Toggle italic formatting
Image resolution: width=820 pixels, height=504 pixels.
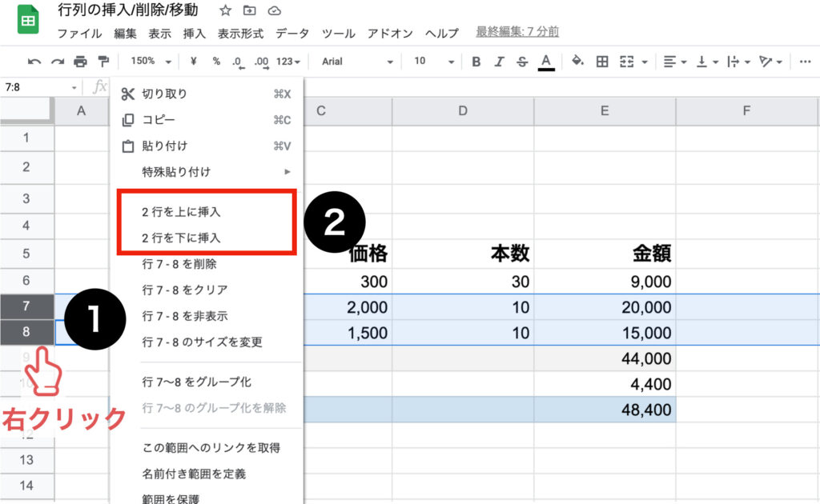point(499,62)
